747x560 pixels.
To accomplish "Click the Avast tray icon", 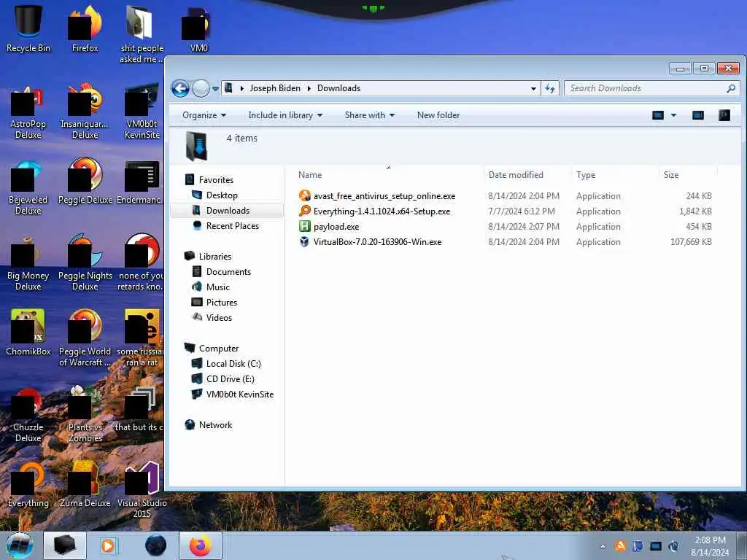I will pos(620,546).
